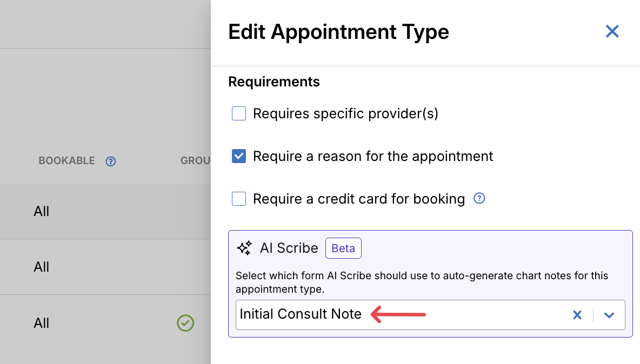Click the AI Scribe sparkle icon
Image resolution: width=640 pixels, height=364 pixels.
[x=244, y=248]
